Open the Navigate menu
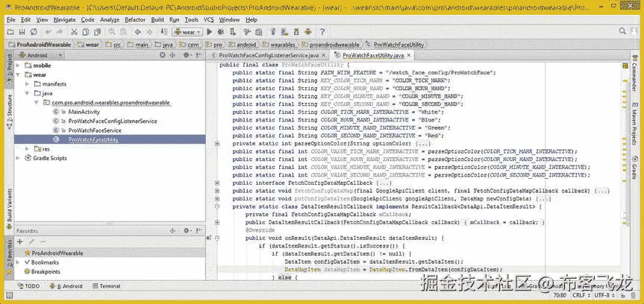The height and width of the screenshot is (304, 644). pos(64,19)
